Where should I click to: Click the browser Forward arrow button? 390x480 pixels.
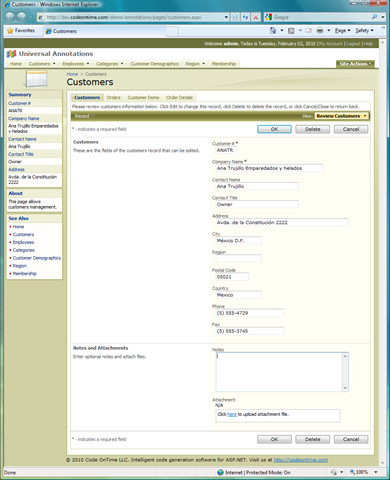22,17
